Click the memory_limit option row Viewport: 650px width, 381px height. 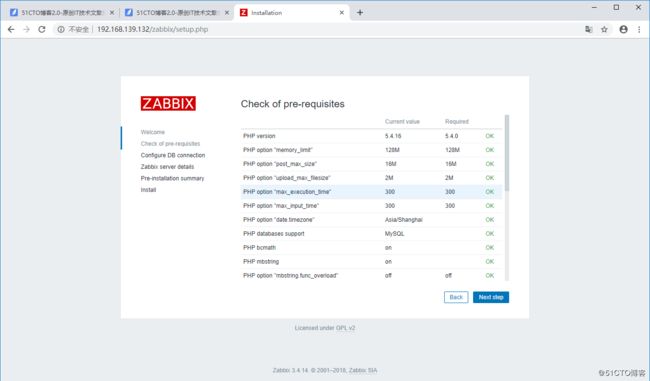pyautogui.click(x=371, y=150)
